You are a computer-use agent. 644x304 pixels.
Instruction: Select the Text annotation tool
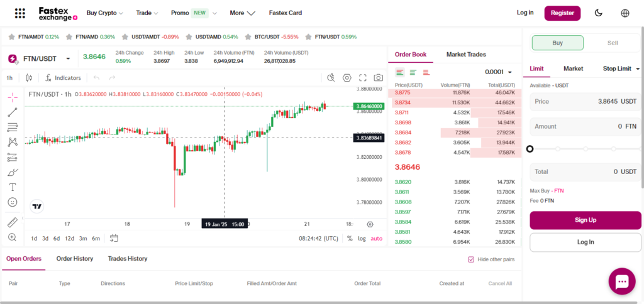tap(13, 187)
